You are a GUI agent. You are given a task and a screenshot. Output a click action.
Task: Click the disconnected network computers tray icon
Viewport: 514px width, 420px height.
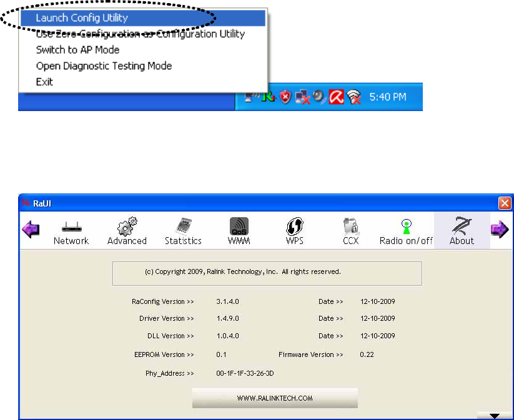(x=302, y=97)
